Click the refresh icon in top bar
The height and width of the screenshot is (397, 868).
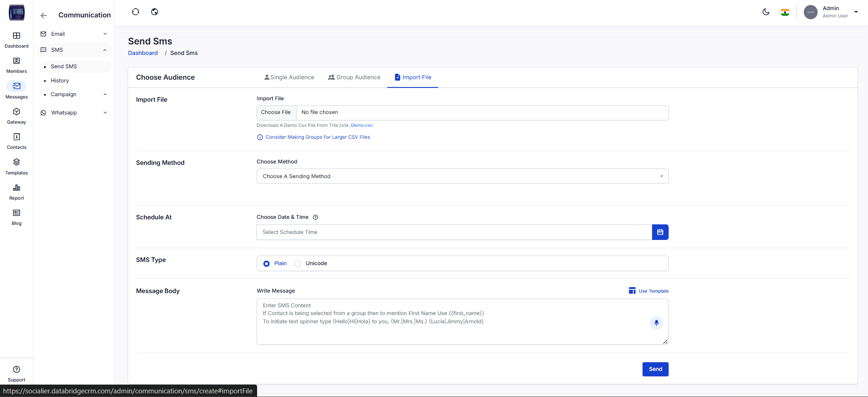point(136,12)
